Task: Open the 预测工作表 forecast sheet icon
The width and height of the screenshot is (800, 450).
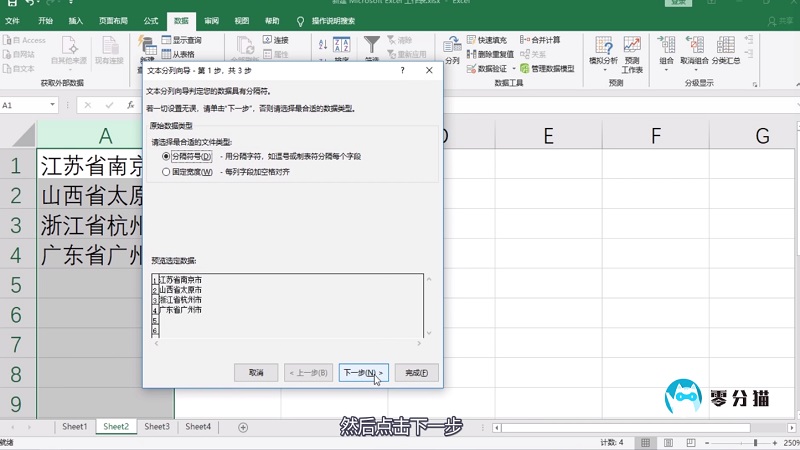Action: pyautogui.click(x=632, y=53)
